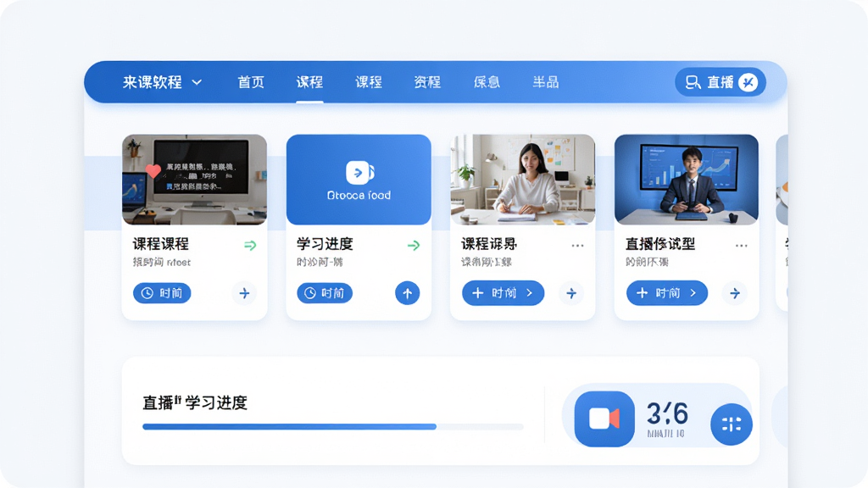Click the 来课软程 brand title
Screen dimensions: 868x488
[x=153, y=82]
